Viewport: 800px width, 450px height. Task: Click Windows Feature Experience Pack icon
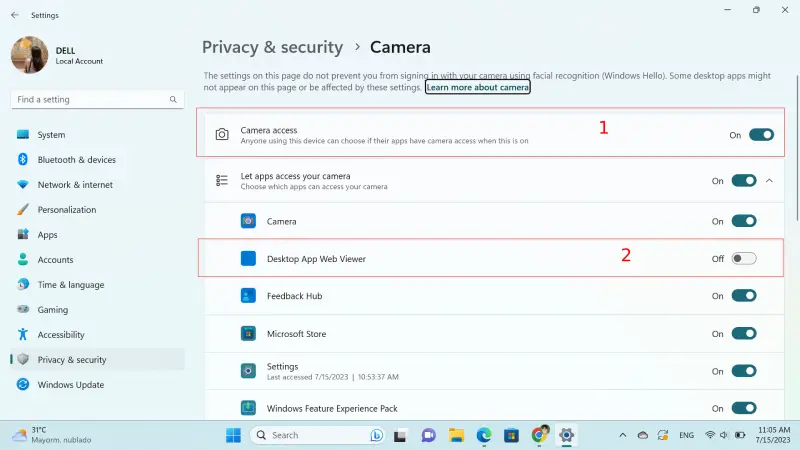248,408
